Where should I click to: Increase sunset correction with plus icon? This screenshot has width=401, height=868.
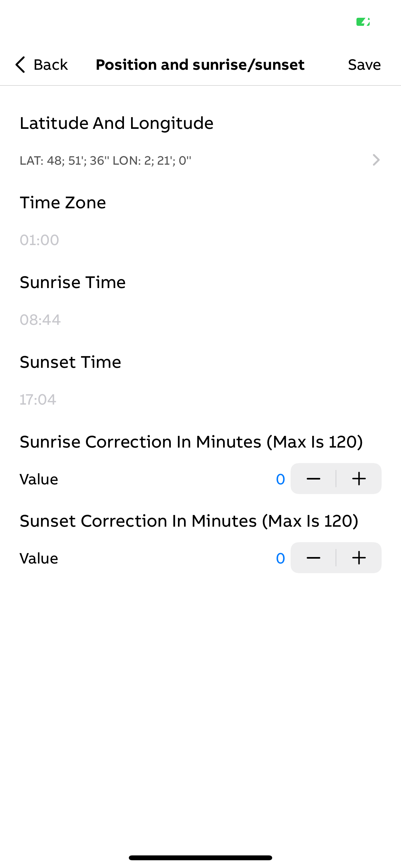click(359, 558)
